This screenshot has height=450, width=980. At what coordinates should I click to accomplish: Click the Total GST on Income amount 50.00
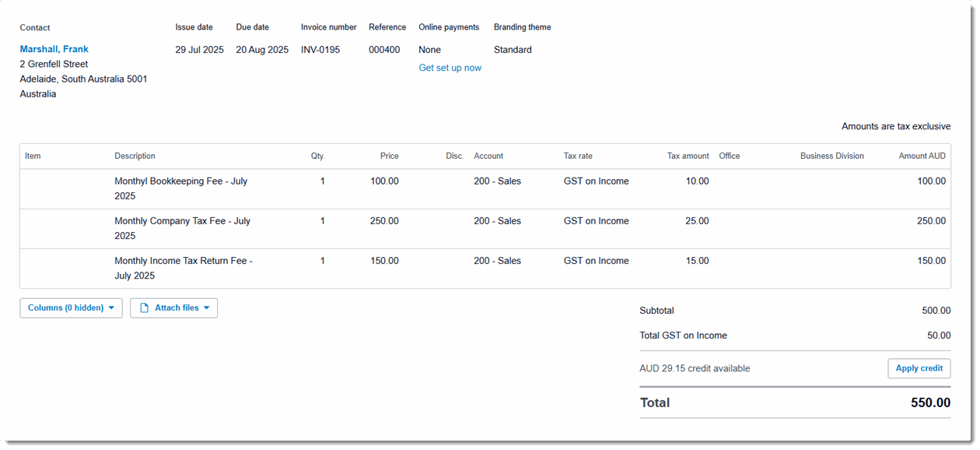click(x=939, y=336)
